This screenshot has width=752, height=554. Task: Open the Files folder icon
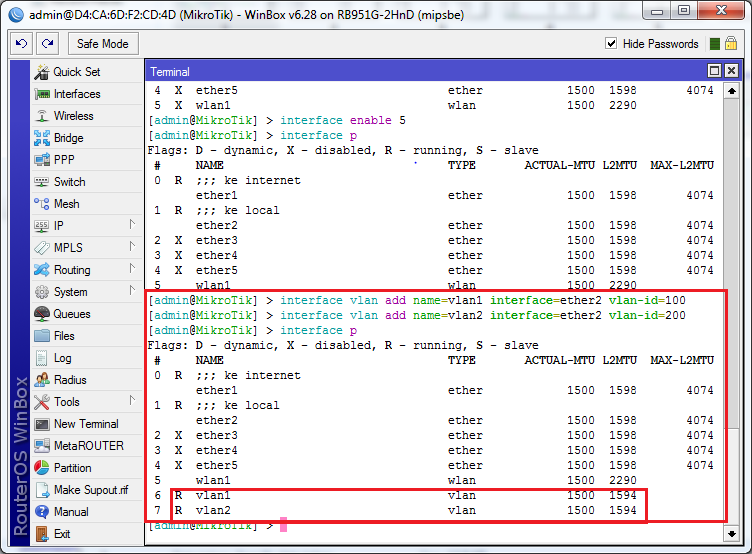coord(42,336)
